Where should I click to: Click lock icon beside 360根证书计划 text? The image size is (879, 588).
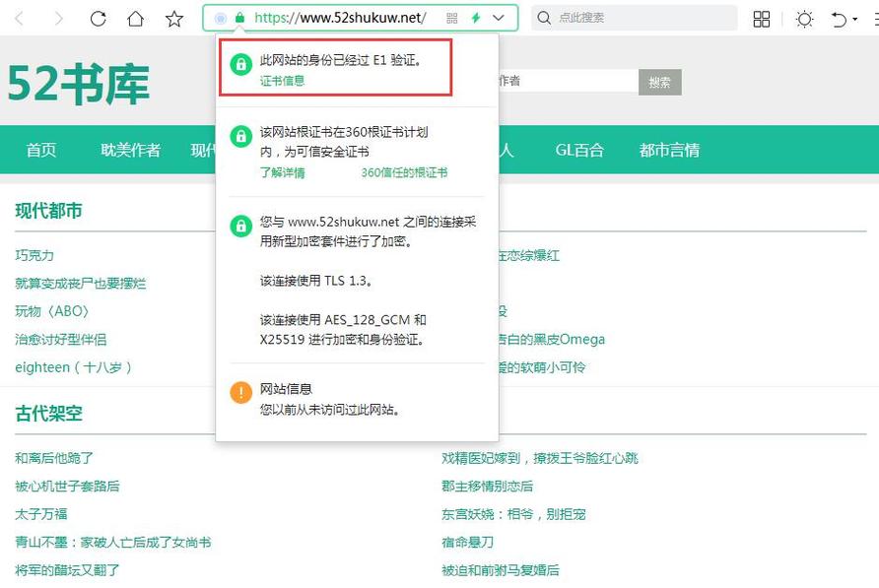(x=241, y=136)
